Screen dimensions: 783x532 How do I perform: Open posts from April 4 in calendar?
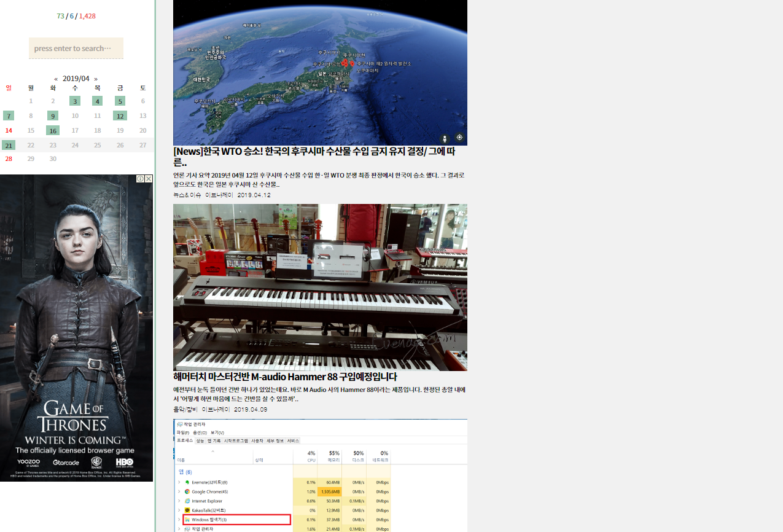point(98,101)
